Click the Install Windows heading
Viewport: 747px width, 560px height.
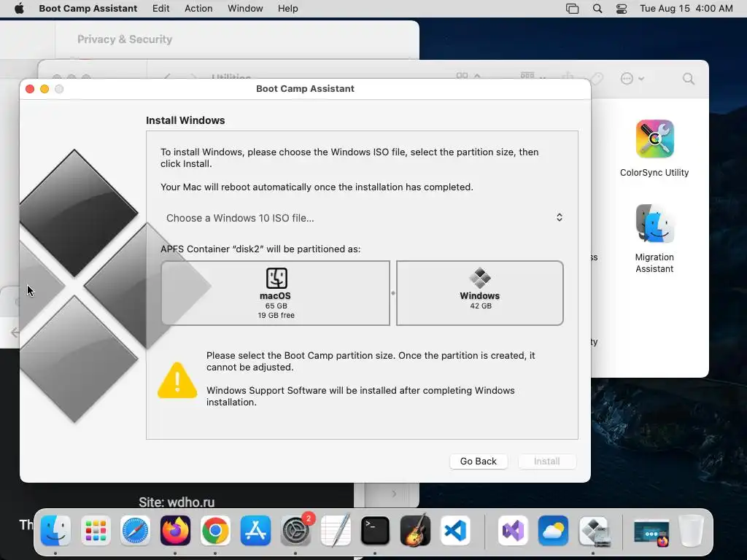click(185, 120)
